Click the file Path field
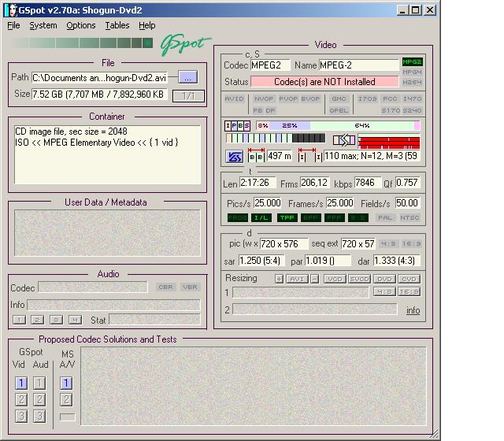This screenshot has width=504, height=441. (x=99, y=77)
